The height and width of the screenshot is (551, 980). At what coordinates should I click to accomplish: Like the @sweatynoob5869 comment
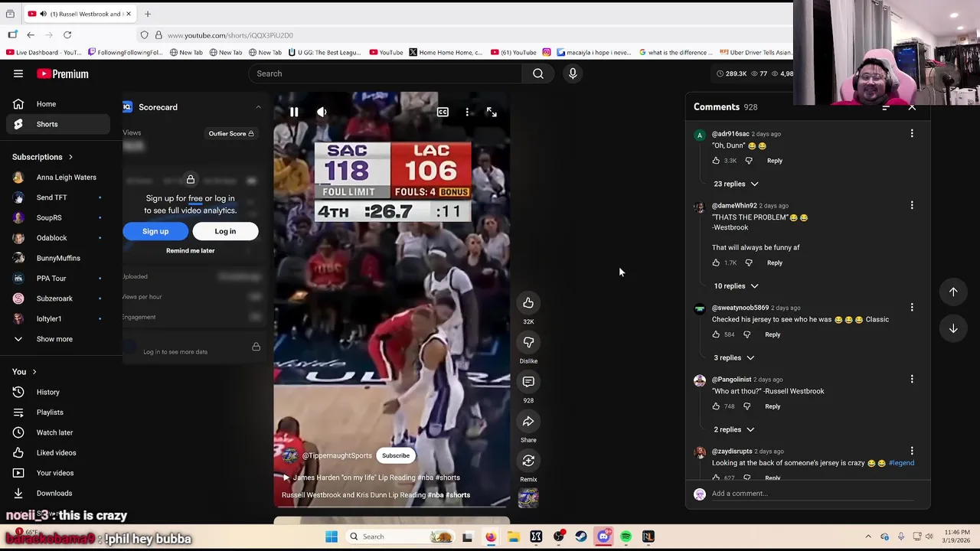(716, 334)
